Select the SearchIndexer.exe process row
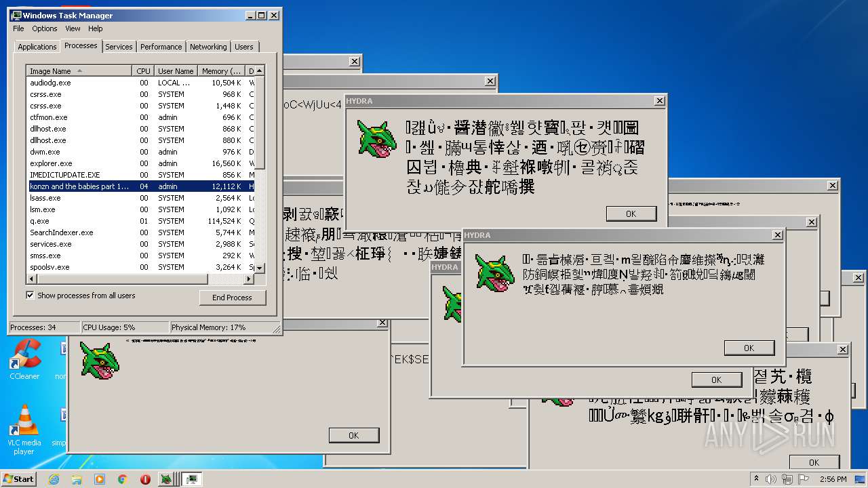This screenshot has width=868, height=488. pos(140,232)
